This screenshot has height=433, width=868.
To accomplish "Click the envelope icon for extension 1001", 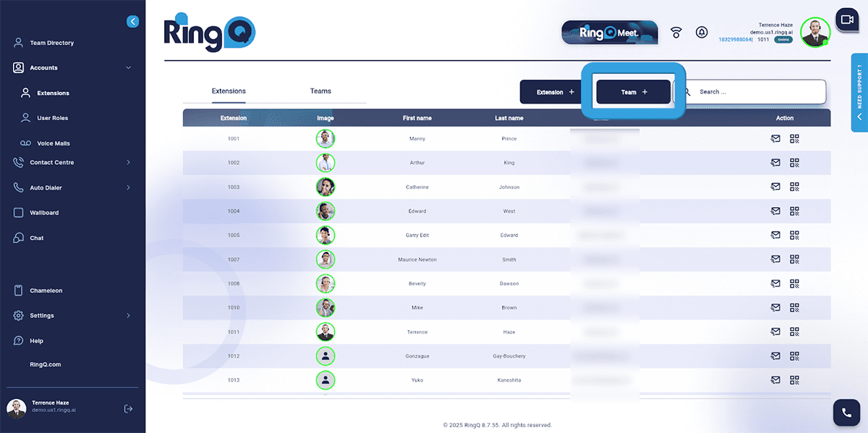I will click(x=775, y=139).
